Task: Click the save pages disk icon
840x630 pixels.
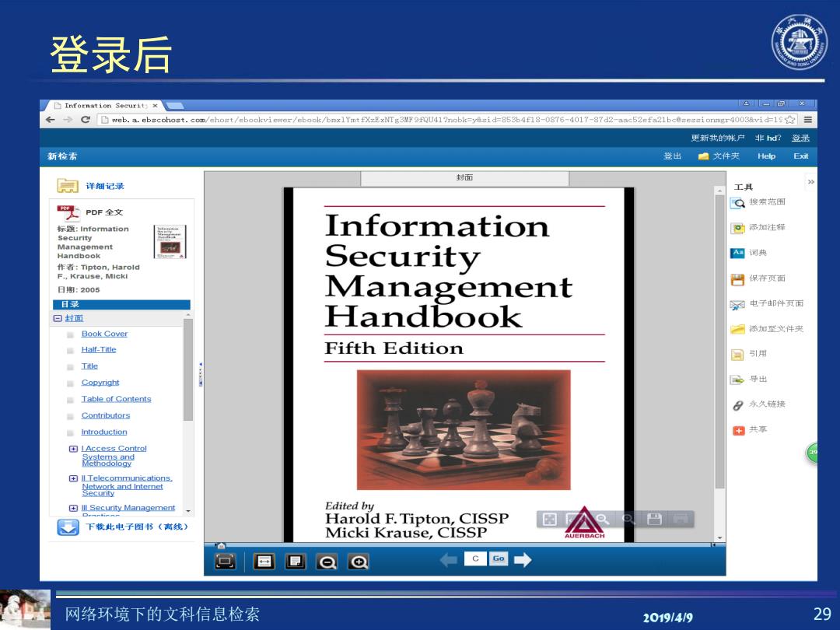Action: point(737,279)
